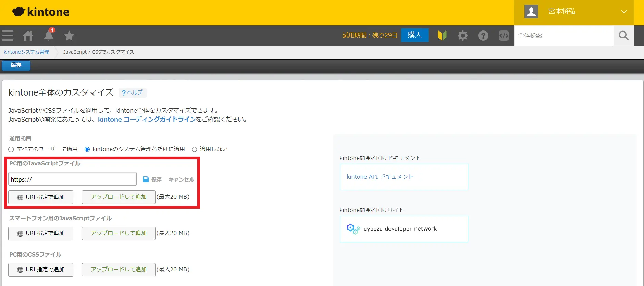644x286 pixels.
Task: Click URL指定で追加 under PC用のJavaScriptファイル
Action: [x=41, y=197]
